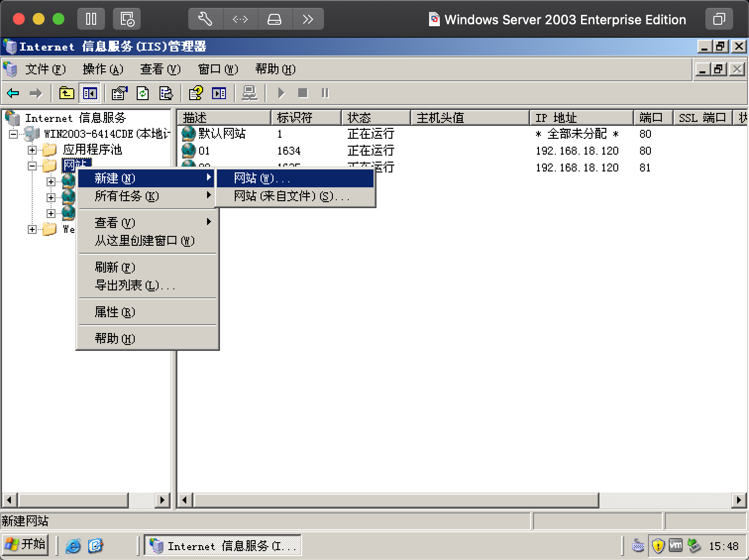Open the 窗口(W) menu
The width and height of the screenshot is (749, 560).
click(217, 69)
